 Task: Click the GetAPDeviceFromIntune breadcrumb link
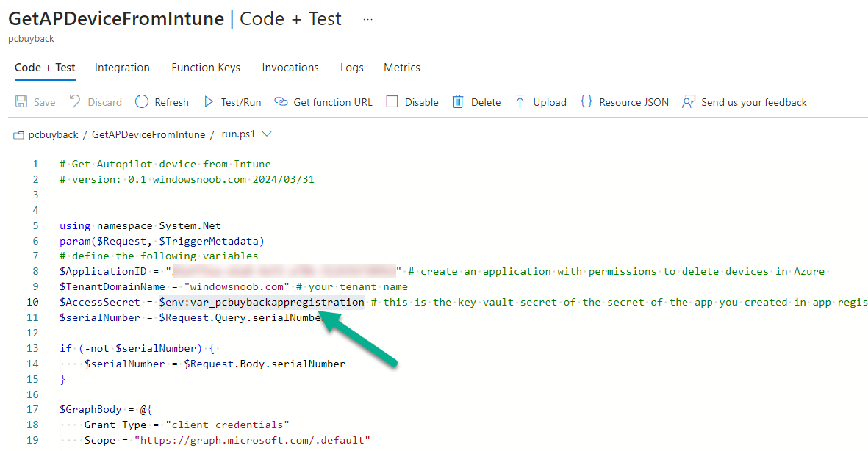click(x=148, y=134)
